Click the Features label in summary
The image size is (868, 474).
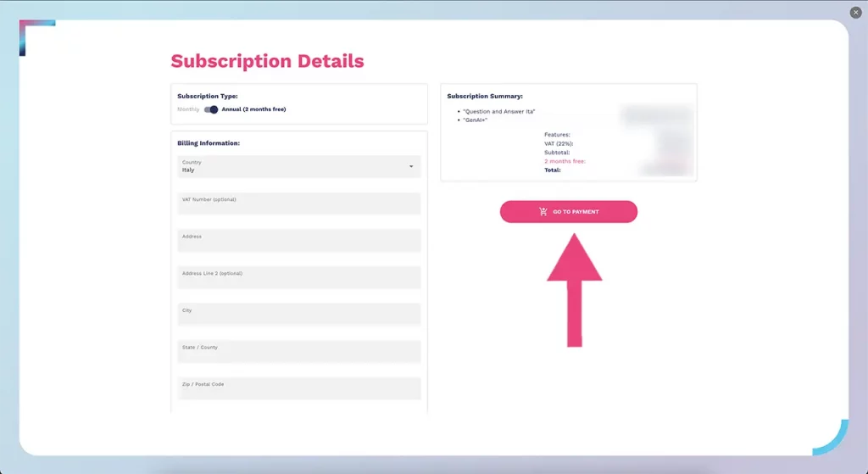point(557,135)
